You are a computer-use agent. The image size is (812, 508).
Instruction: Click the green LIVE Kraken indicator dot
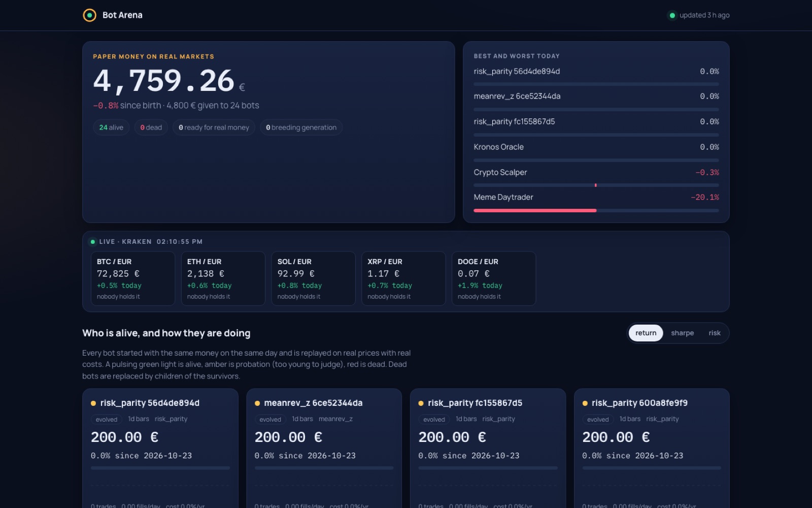point(92,242)
